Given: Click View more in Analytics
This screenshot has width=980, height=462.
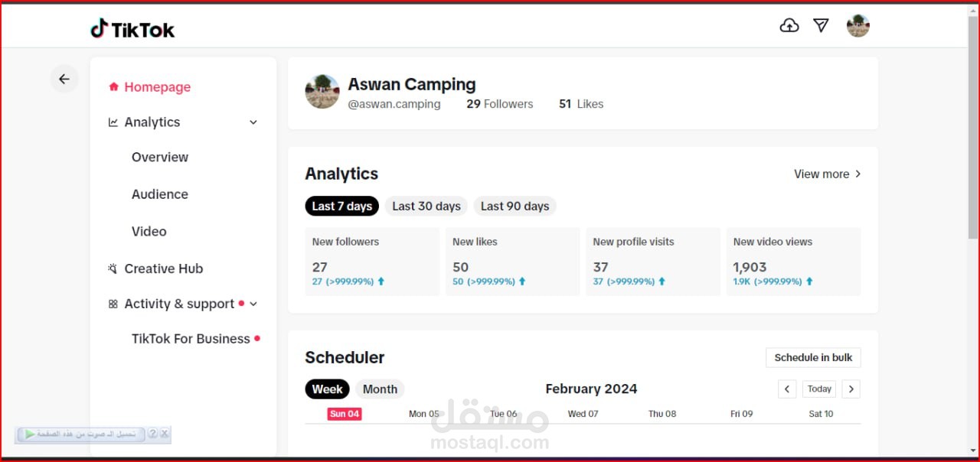Looking at the screenshot, I should click(827, 174).
